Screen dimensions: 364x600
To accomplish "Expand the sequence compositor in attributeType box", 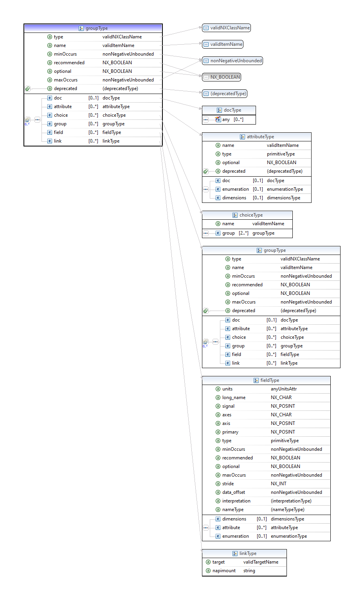I will pyautogui.click(x=205, y=189).
